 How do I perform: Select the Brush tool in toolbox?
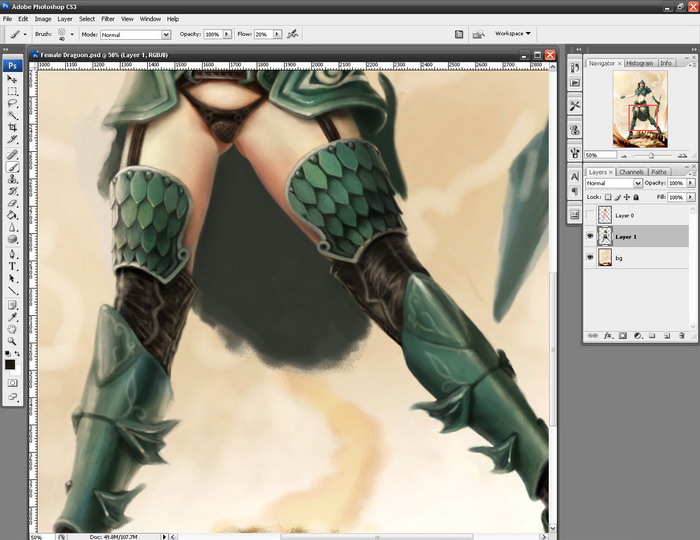tap(12, 167)
